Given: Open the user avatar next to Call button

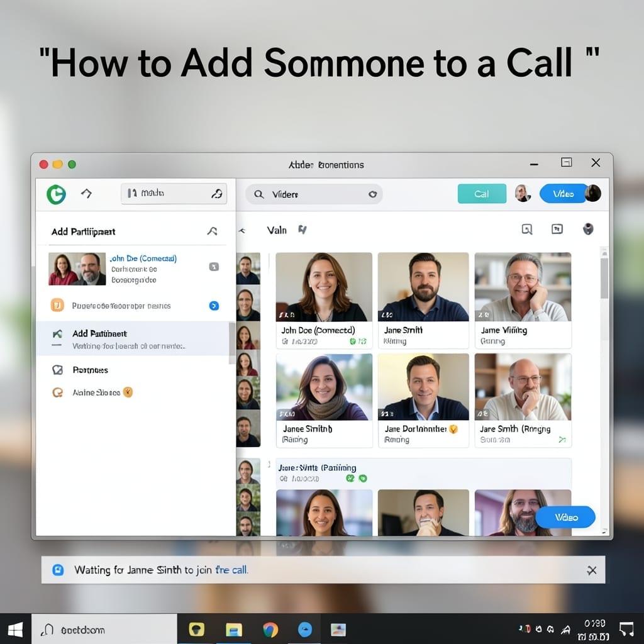Looking at the screenshot, I should pyautogui.click(x=523, y=194).
